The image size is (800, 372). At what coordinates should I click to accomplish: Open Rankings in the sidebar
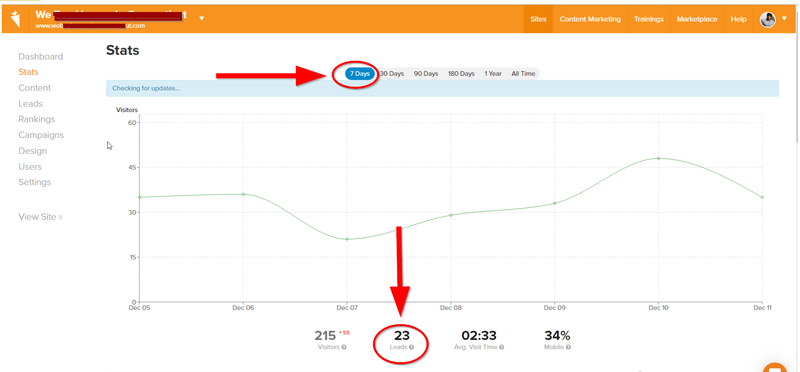37,119
